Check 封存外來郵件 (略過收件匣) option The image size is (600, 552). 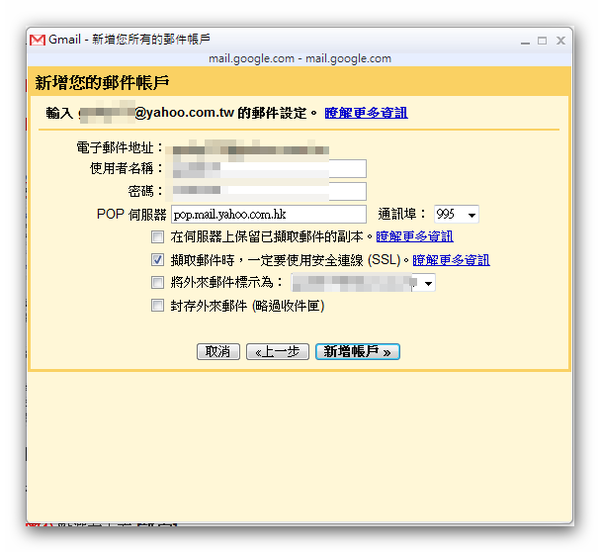tap(157, 306)
